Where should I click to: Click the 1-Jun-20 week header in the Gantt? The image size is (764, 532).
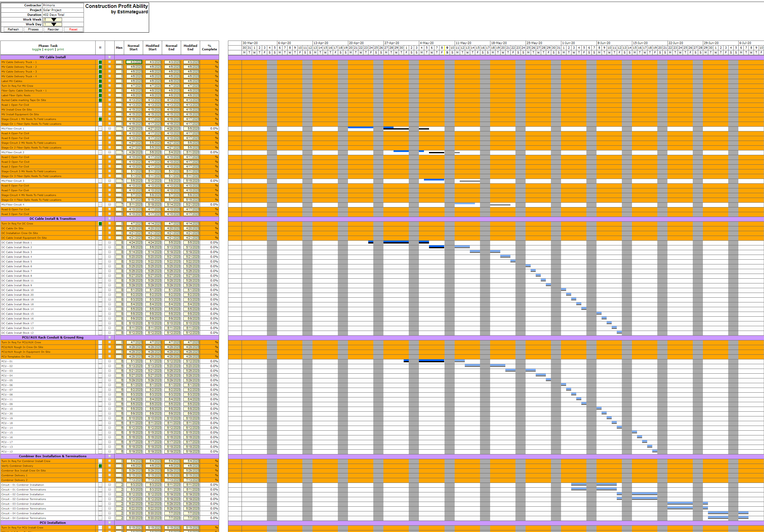coord(579,43)
